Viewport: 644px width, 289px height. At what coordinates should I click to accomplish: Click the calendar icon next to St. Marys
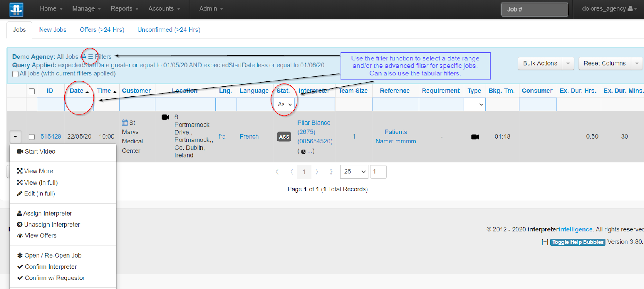pos(125,123)
